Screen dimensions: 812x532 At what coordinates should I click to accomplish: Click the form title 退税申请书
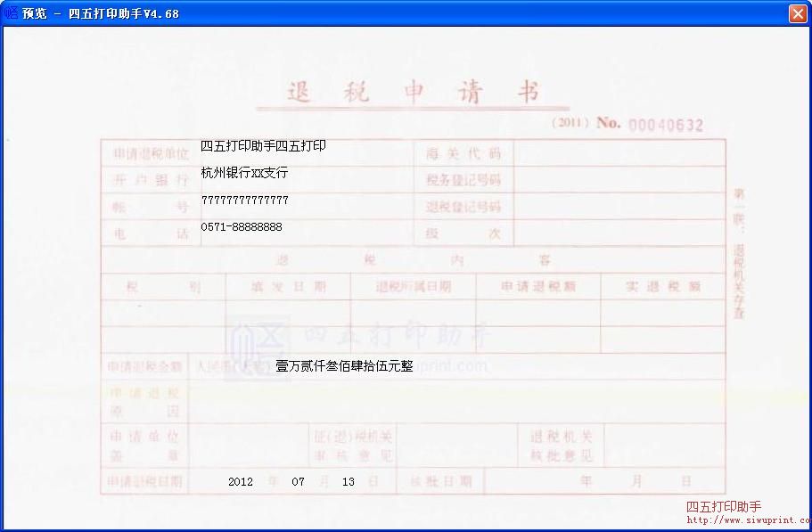[x=413, y=93]
